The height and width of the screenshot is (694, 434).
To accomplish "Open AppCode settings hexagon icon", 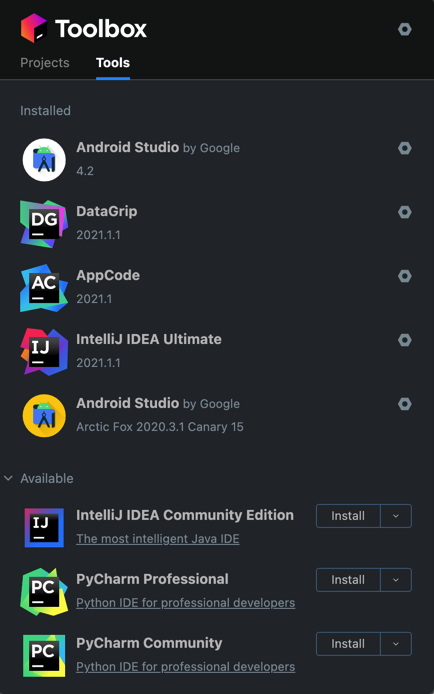I will [404, 276].
